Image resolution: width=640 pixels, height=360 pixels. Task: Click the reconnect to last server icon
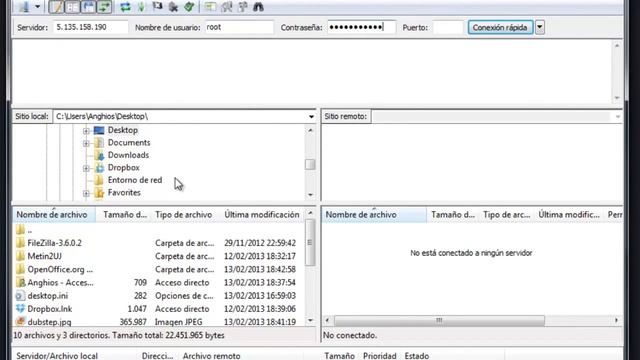(x=189, y=7)
